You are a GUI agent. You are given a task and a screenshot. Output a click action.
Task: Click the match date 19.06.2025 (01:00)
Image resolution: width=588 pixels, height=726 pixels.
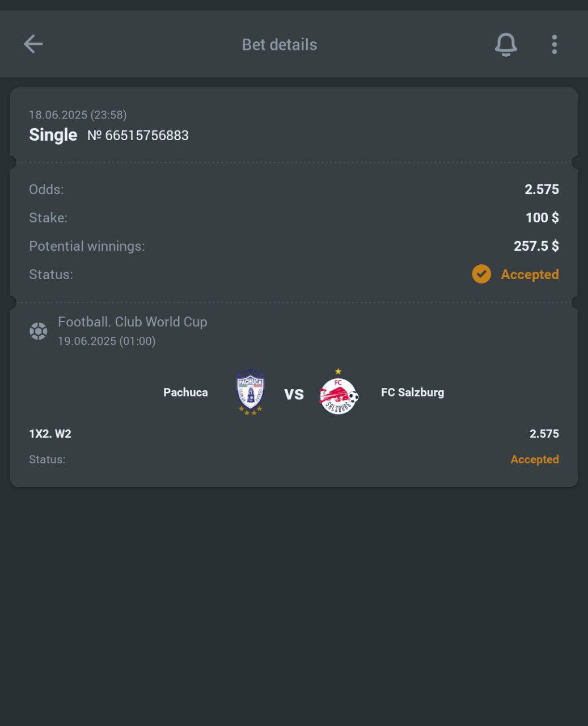pos(107,341)
